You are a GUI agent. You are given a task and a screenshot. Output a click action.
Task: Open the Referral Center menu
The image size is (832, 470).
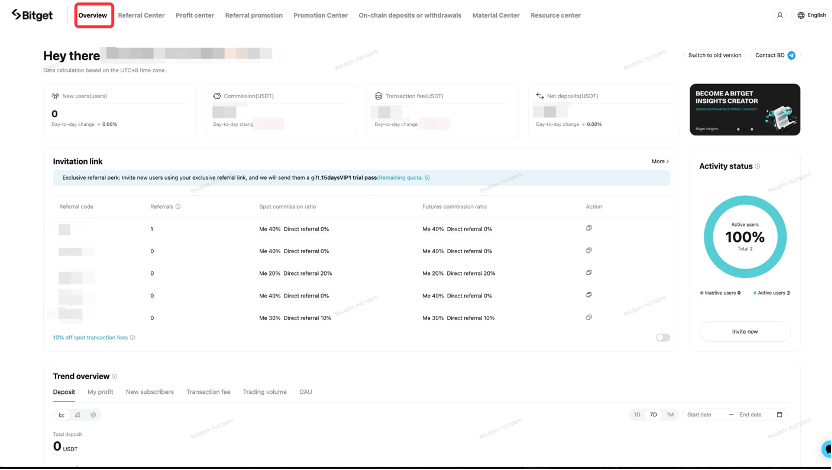coord(141,16)
